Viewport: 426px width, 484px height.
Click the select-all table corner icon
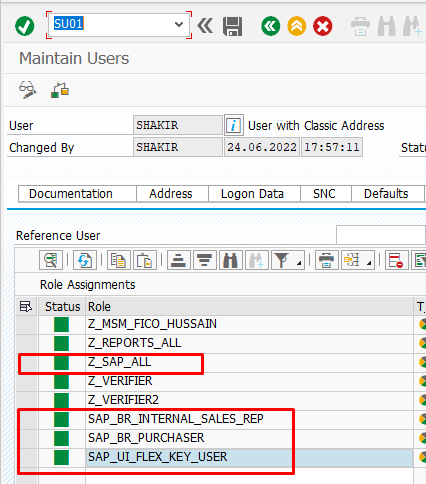point(26,306)
